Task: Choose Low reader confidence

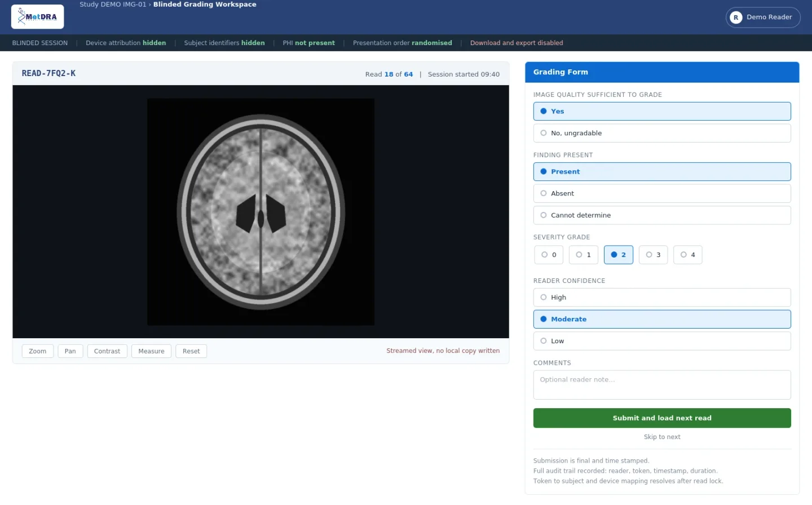Action: 662,341
